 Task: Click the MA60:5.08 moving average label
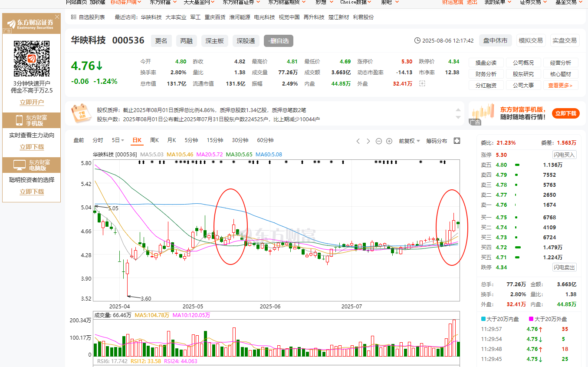tap(269, 154)
